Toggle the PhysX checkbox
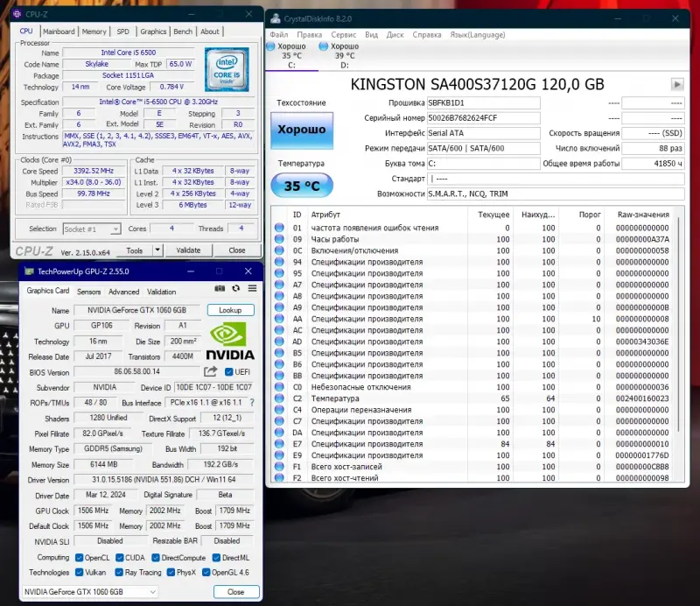The height and width of the screenshot is (606, 700). tap(171, 572)
